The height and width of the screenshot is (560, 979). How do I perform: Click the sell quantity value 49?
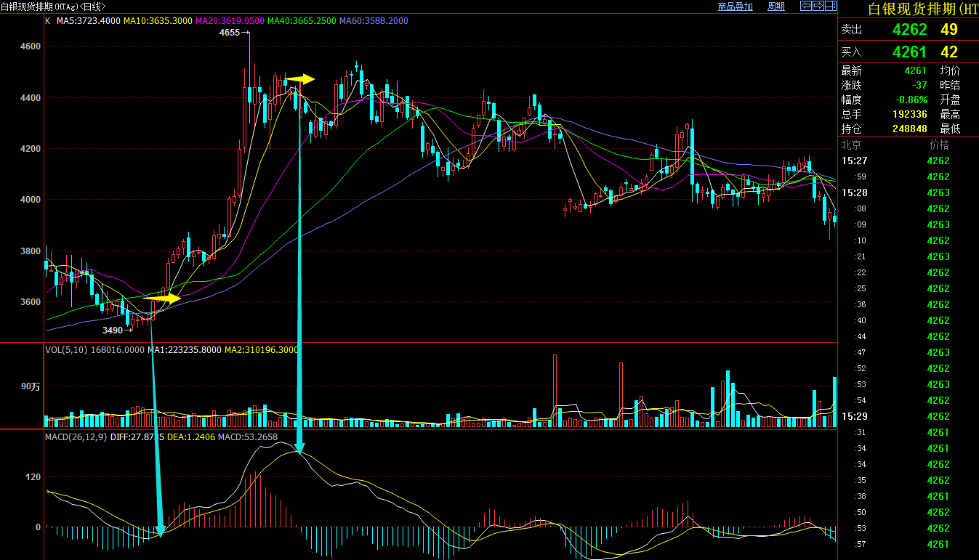point(949,30)
